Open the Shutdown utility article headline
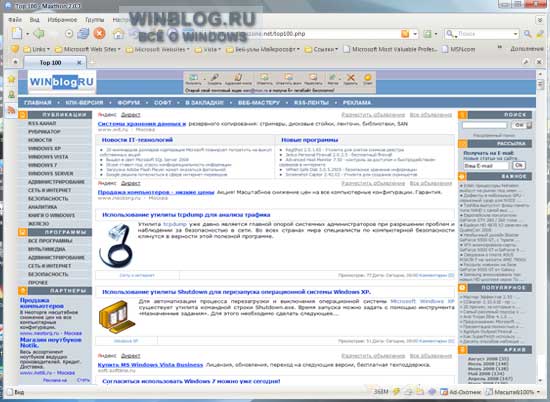This screenshot has width=550, height=402. point(236,292)
